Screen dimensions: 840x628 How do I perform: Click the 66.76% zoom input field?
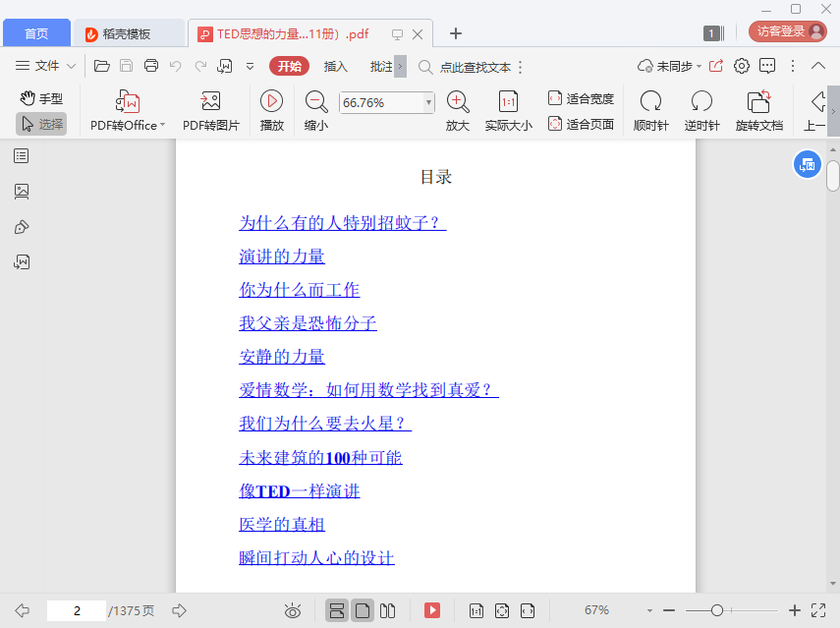click(381, 102)
